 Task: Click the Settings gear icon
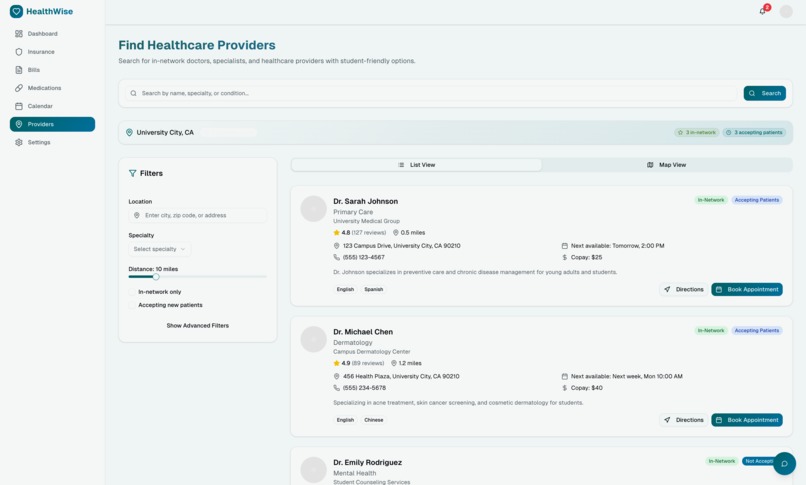tap(19, 142)
